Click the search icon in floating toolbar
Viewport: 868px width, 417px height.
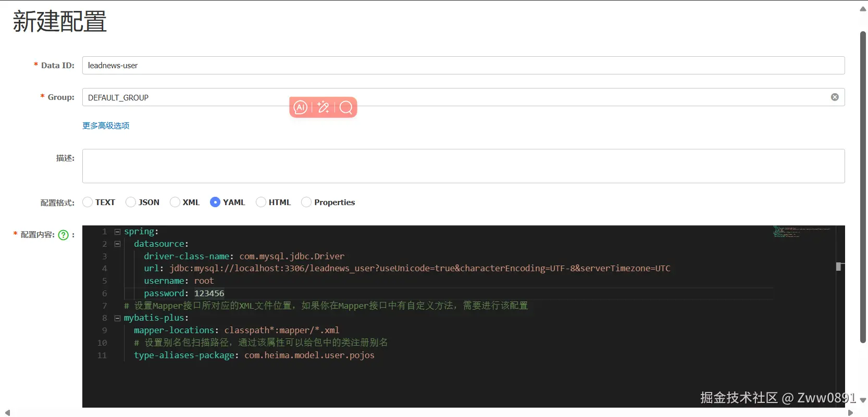tap(346, 107)
